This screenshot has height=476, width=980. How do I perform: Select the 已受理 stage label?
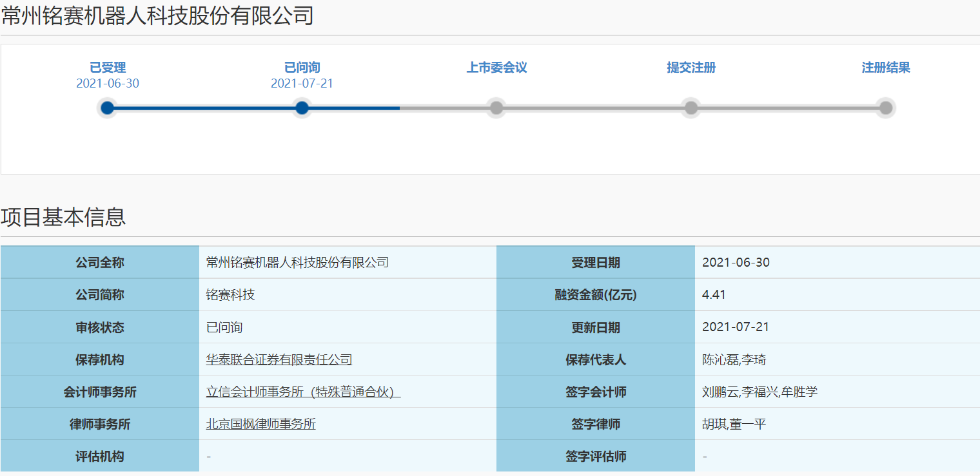tap(108, 68)
